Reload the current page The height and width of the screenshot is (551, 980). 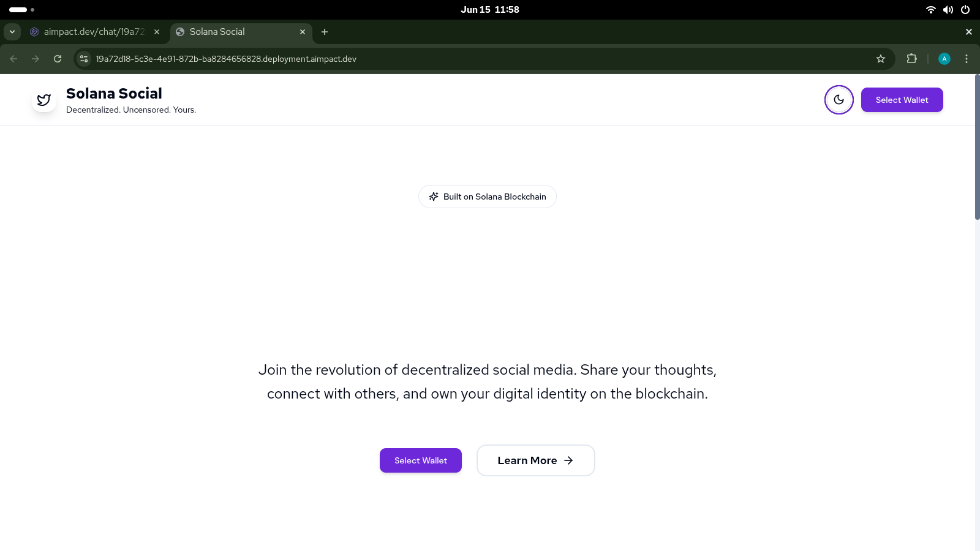click(58, 59)
